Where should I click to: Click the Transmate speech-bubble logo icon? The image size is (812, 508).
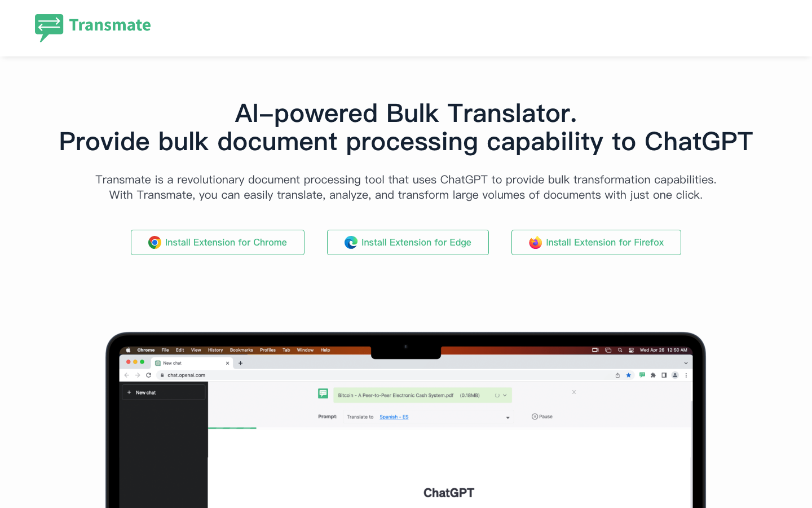coord(49,28)
